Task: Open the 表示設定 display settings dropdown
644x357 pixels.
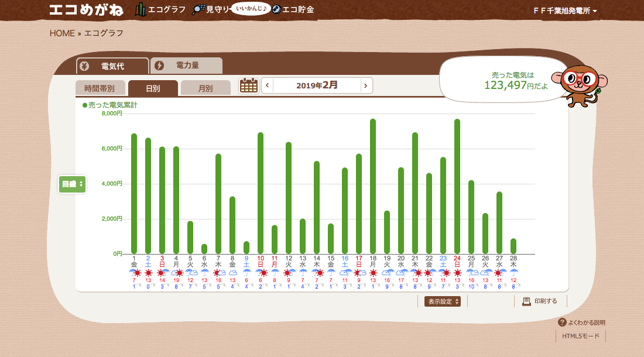Action: click(x=443, y=301)
